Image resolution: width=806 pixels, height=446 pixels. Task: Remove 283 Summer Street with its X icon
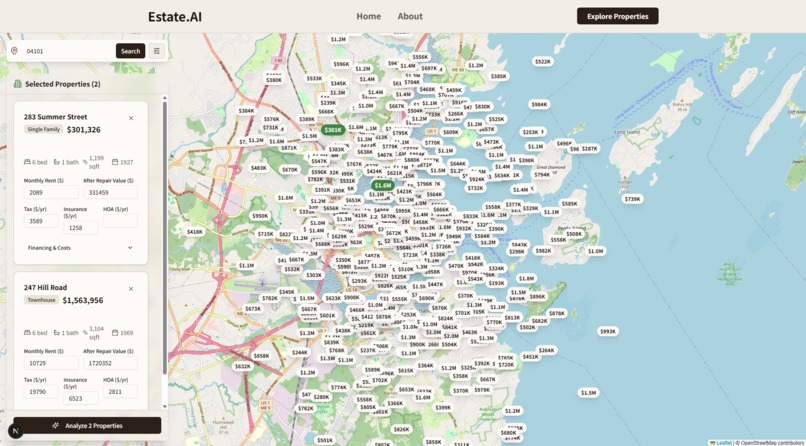(x=131, y=118)
